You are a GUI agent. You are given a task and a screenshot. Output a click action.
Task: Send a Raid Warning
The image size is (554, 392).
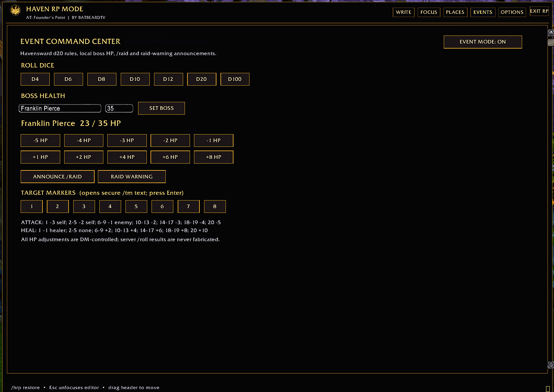coord(132,177)
